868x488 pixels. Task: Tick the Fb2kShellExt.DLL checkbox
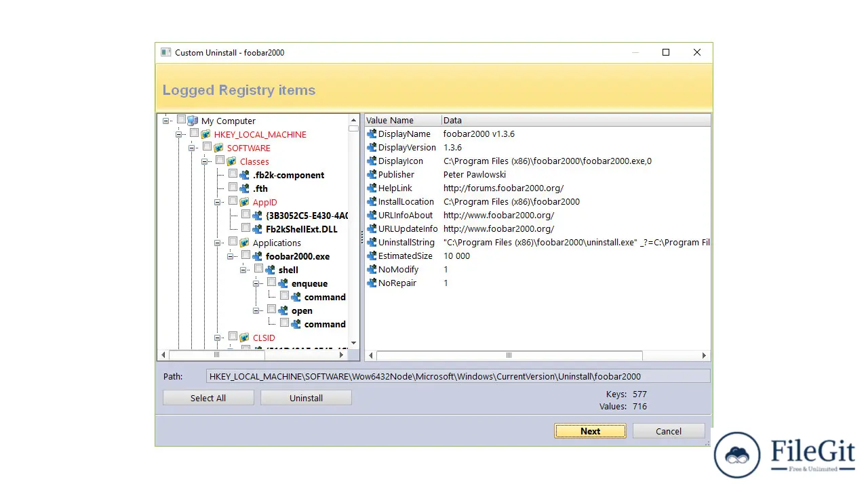[245, 228]
